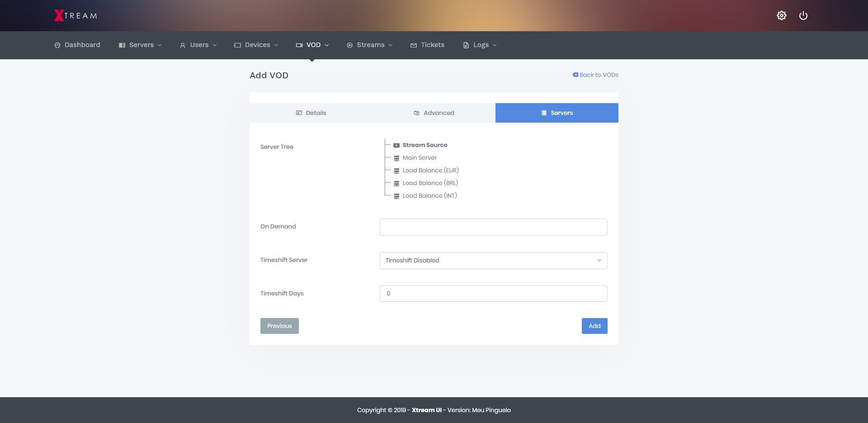Image resolution: width=868 pixels, height=423 pixels.
Task: Go to Dashboard in the navigation bar
Action: 77,45
